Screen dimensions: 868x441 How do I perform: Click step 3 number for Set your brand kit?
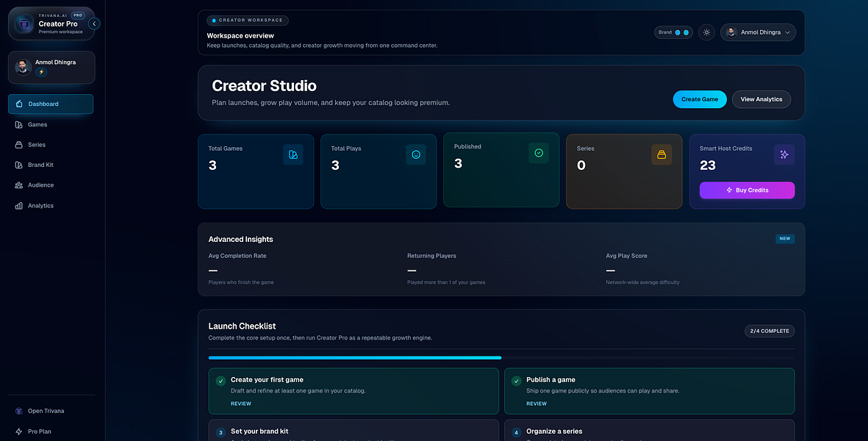tap(221, 433)
